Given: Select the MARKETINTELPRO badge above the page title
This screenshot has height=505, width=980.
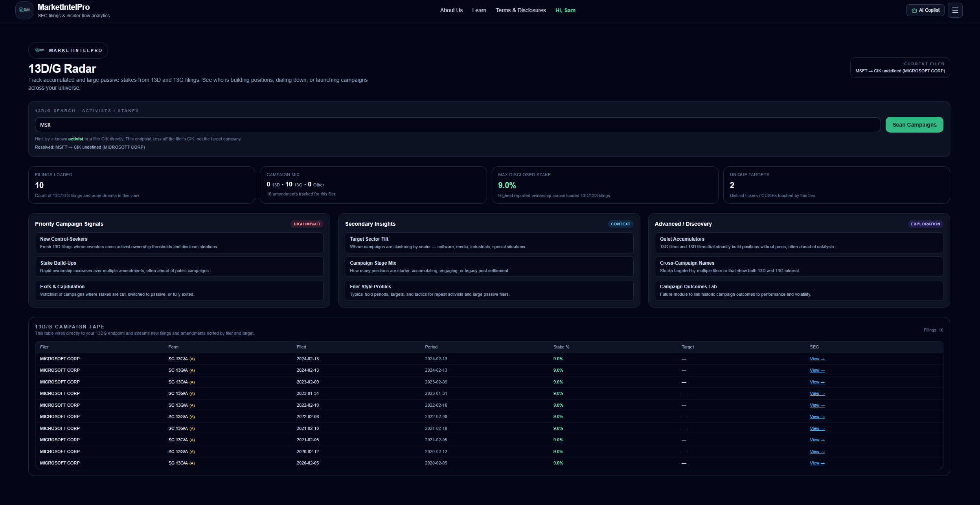Looking at the screenshot, I should (x=68, y=50).
